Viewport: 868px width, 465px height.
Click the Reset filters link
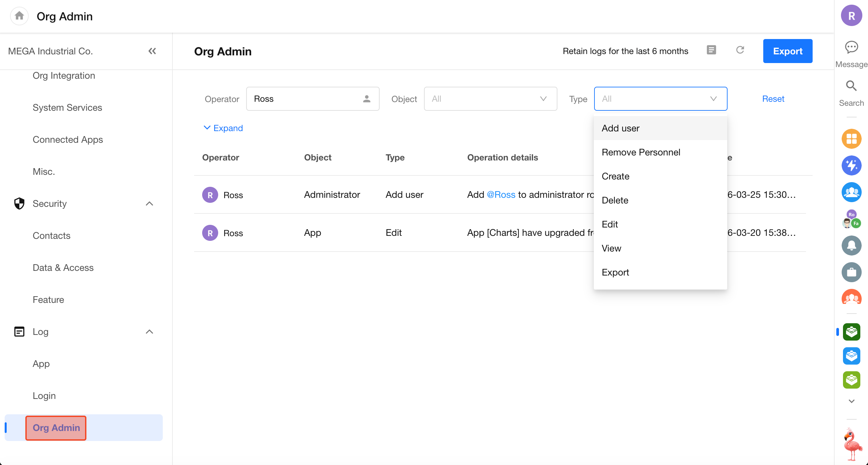click(x=773, y=99)
